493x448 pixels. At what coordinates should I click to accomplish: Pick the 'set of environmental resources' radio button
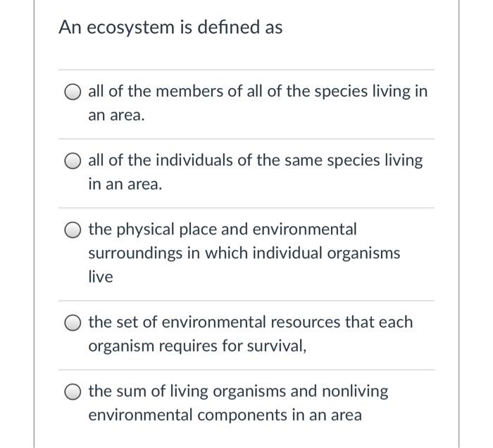[73, 323]
